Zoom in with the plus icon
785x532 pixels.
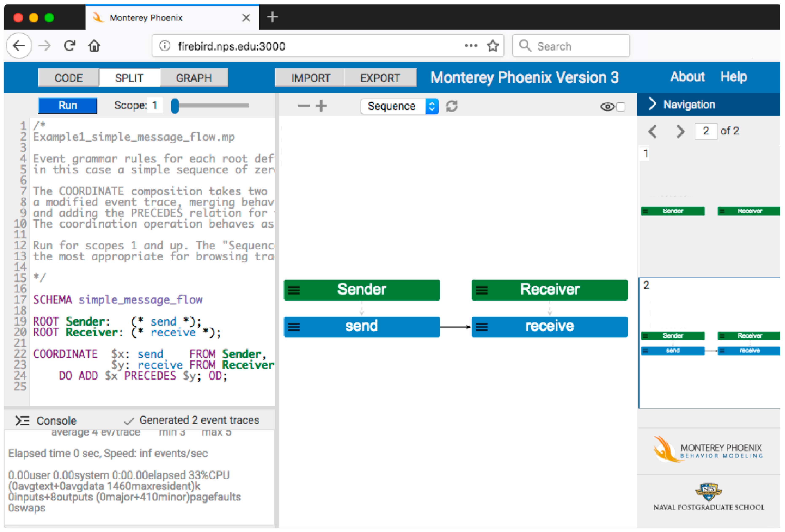321,106
